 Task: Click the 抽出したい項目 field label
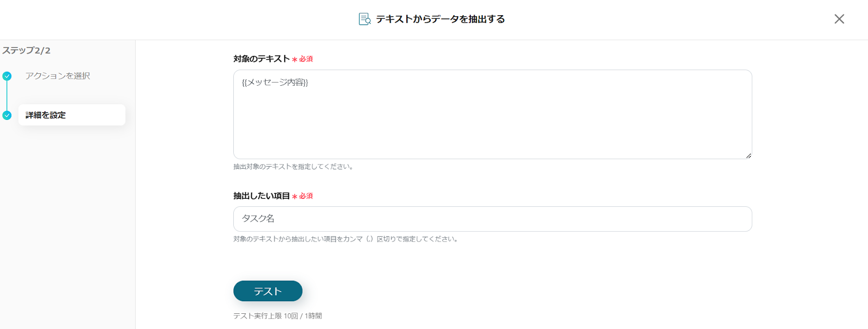[x=261, y=196]
